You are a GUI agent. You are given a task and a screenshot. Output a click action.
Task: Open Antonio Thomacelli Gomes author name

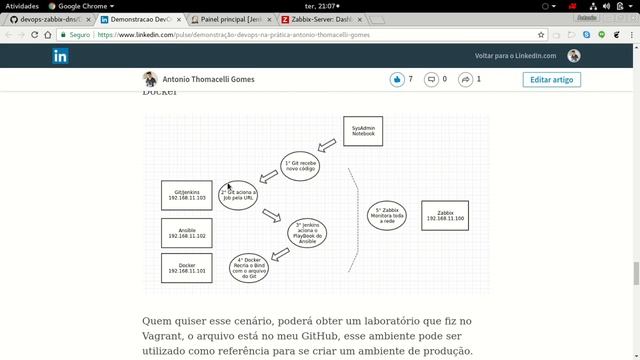click(208, 79)
